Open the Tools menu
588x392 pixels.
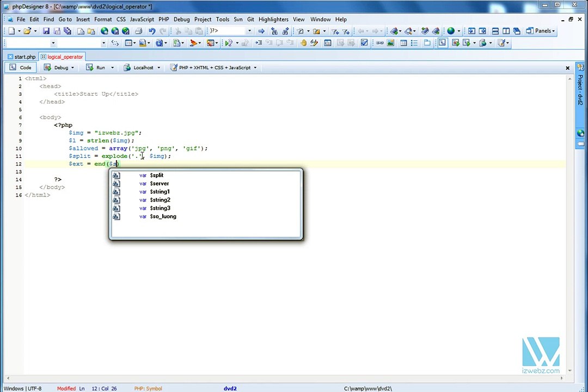pos(222,20)
